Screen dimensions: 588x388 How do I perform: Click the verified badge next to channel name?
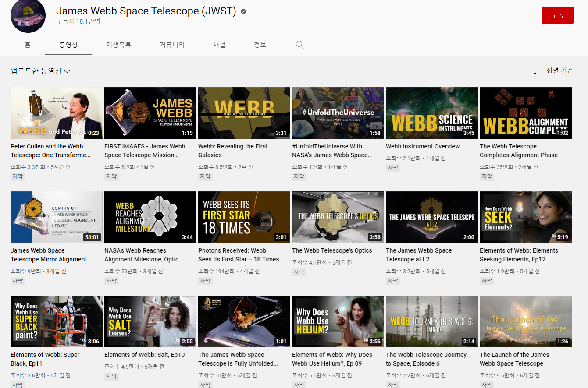pyautogui.click(x=243, y=11)
